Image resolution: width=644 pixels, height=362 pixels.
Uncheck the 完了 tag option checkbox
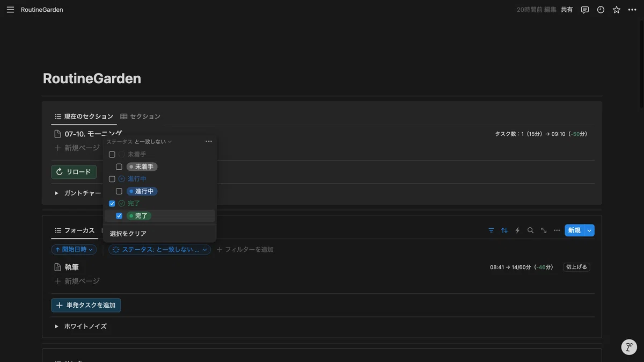click(x=119, y=216)
